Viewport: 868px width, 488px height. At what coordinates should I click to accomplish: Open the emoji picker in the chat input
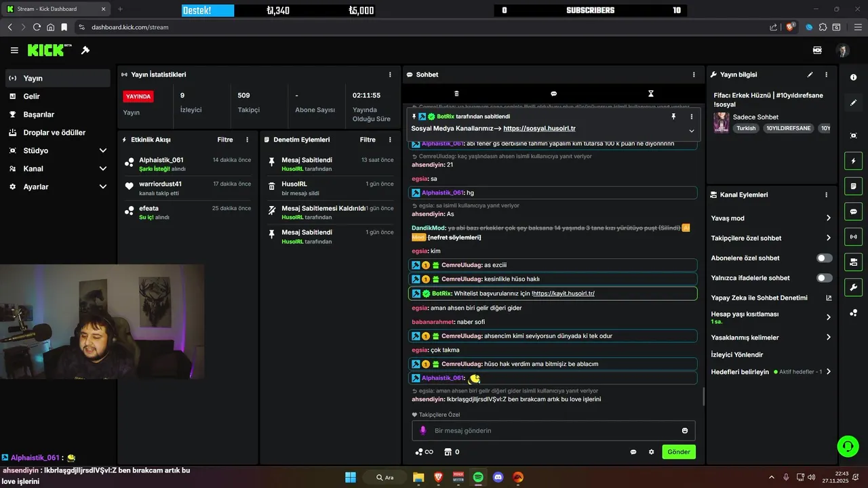(x=685, y=430)
